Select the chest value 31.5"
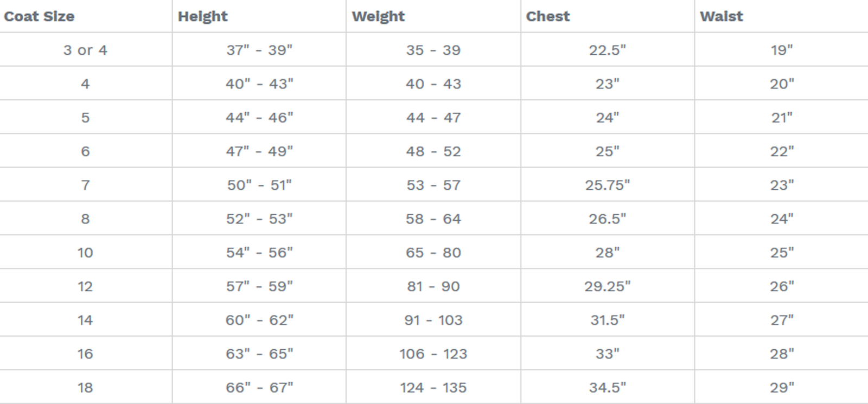The height and width of the screenshot is (404, 868). [607, 320]
